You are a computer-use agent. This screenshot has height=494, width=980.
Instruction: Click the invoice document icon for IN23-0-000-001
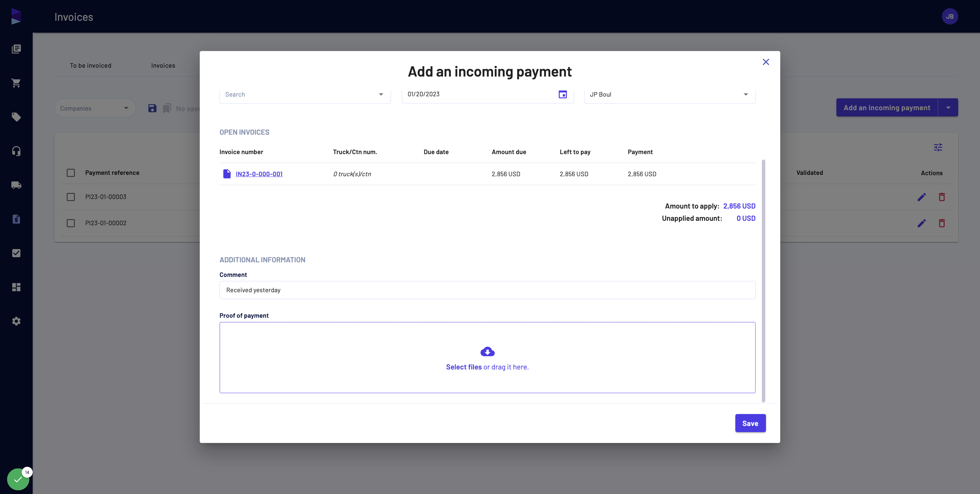point(227,174)
